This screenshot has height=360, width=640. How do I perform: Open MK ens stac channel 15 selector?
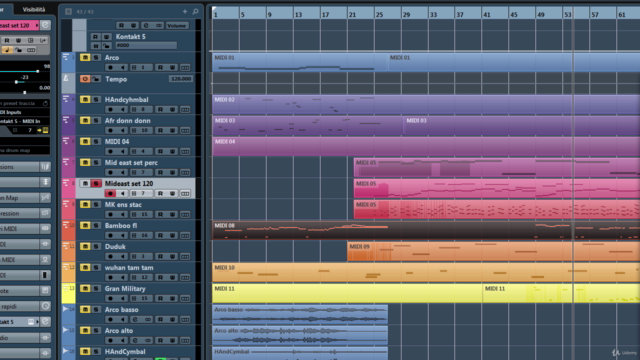coord(141,214)
